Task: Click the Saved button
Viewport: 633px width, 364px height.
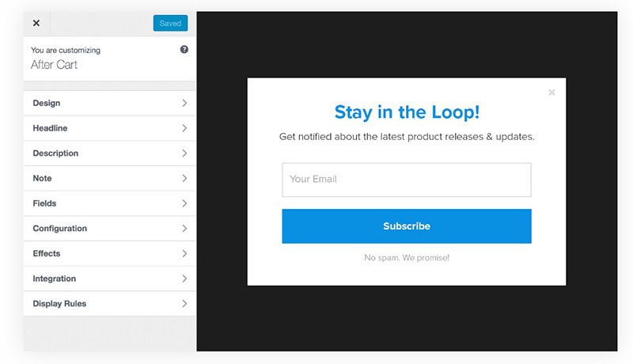Action: pos(170,24)
